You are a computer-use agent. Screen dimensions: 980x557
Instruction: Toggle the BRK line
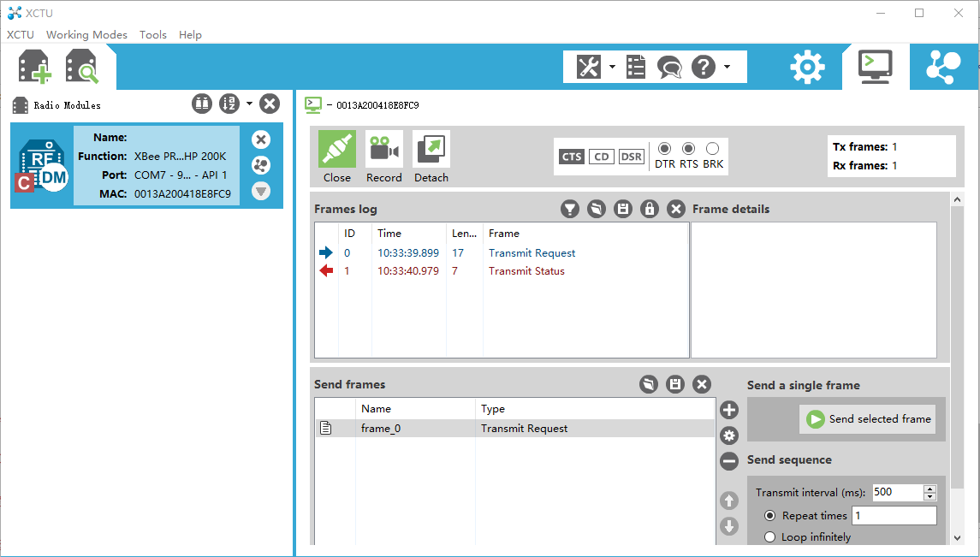click(x=712, y=149)
